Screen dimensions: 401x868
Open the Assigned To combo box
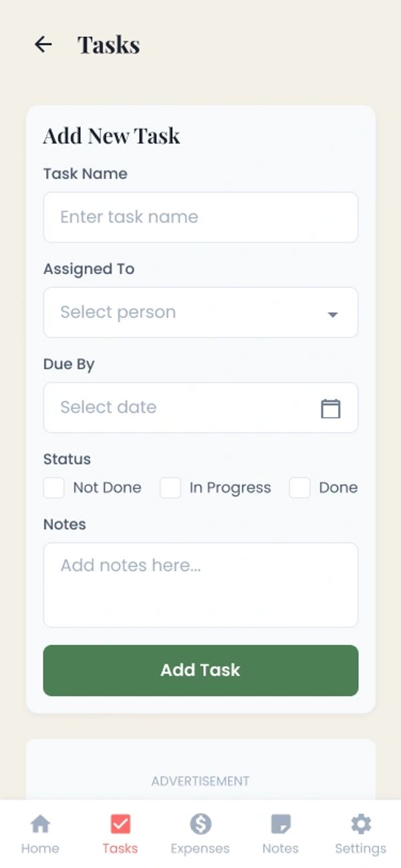point(187,313)
